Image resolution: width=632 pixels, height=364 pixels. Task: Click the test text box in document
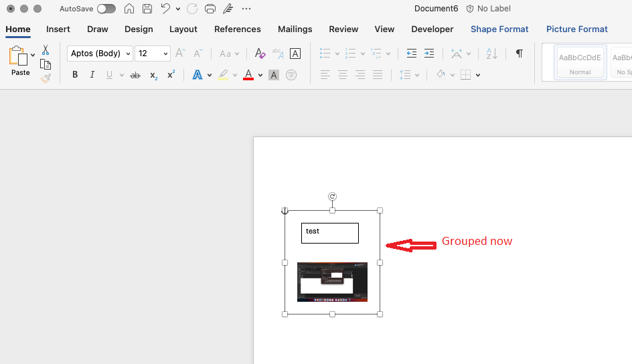coord(329,233)
